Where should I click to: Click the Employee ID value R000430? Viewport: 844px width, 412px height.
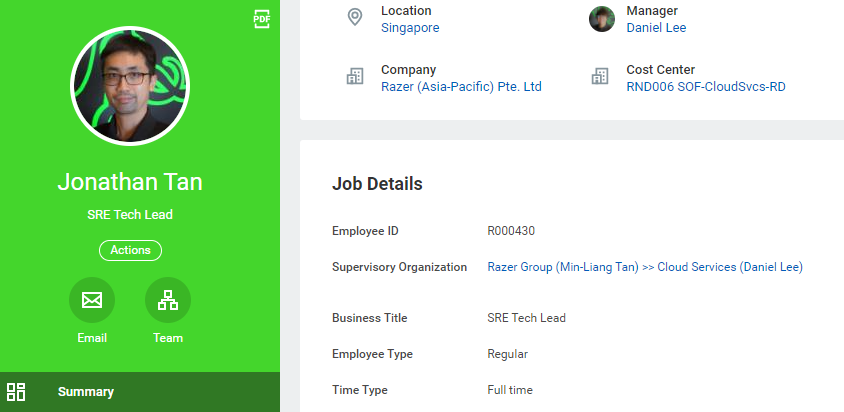coord(511,231)
